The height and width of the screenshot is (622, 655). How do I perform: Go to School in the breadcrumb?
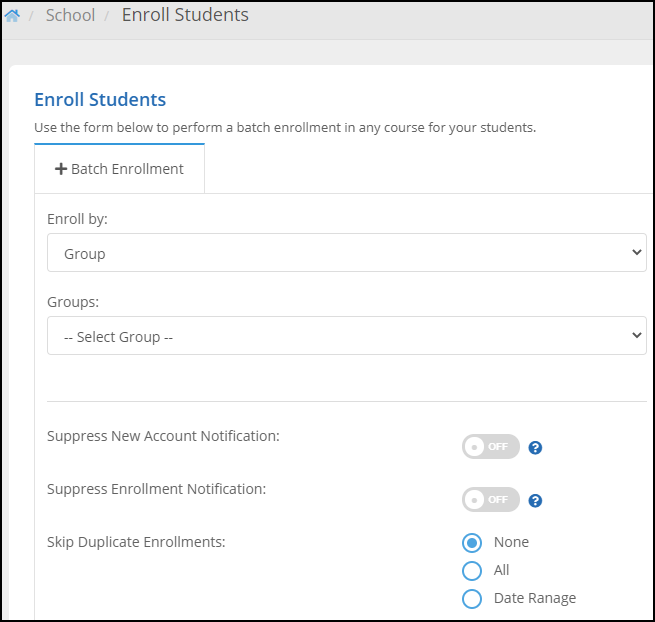[x=70, y=15]
